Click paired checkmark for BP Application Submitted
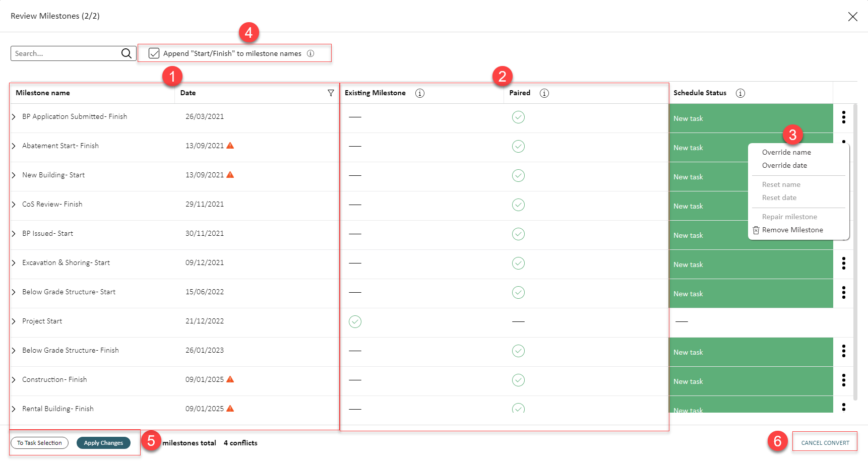Screen dimensions: 868x462 tap(518, 117)
